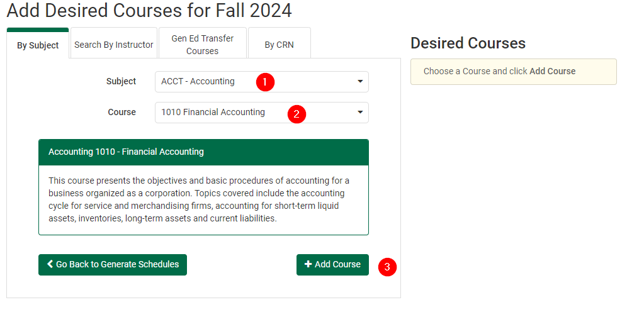Click the red number 1 marker

[x=265, y=82]
